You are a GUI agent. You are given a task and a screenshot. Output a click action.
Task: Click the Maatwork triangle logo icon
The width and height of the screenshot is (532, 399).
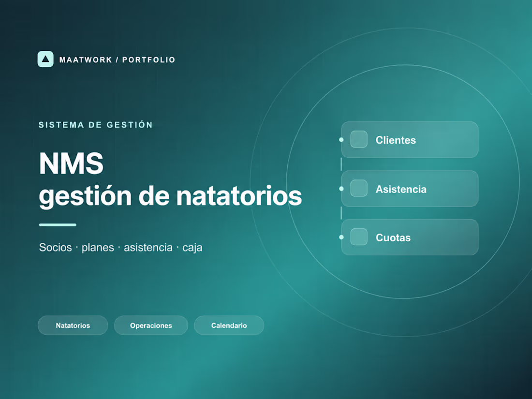point(45,59)
